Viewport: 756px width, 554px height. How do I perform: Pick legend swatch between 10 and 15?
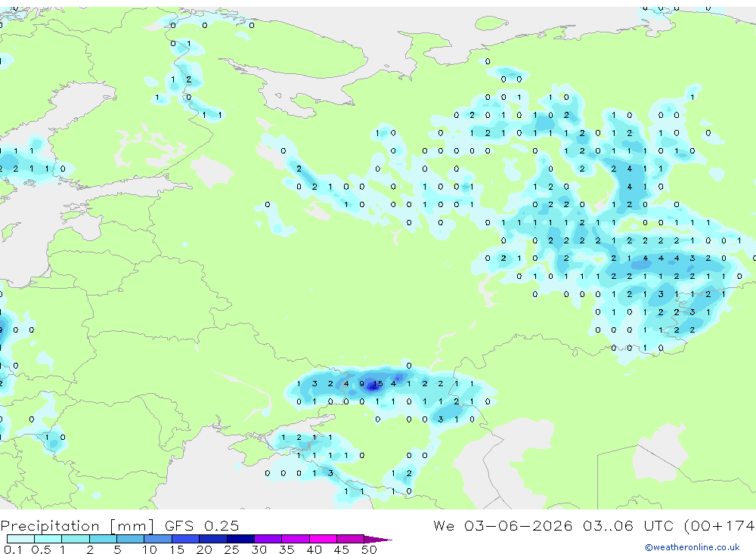tap(158, 539)
